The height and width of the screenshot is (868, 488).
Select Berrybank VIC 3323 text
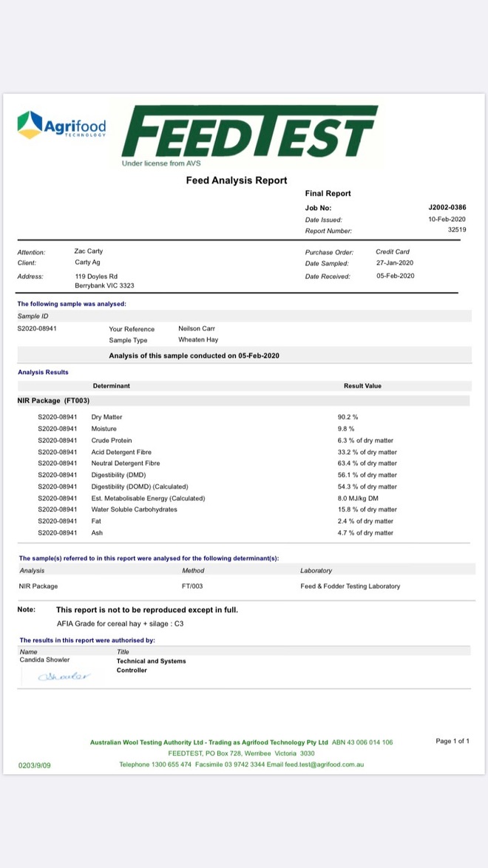pyautogui.click(x=104, y=285)
